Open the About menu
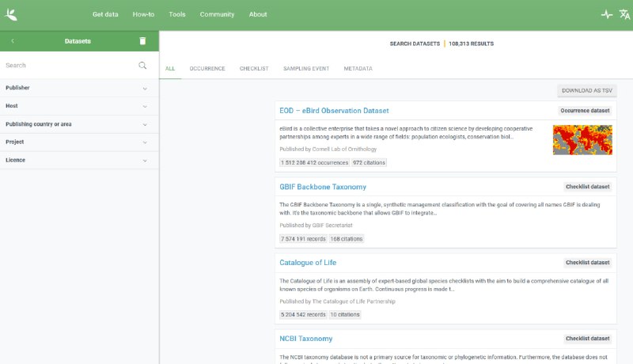The width and height of the screenshot is (633, 364). pyautogui.click(x=258, y=14)
